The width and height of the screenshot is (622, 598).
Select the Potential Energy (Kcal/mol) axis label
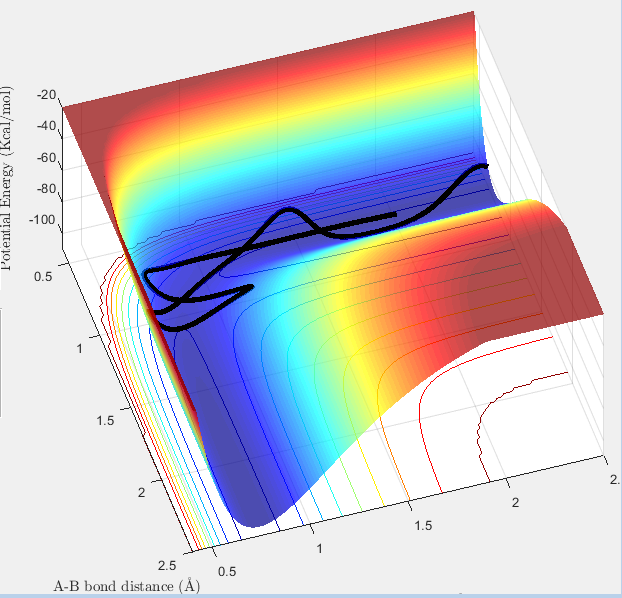click(7, 178)
